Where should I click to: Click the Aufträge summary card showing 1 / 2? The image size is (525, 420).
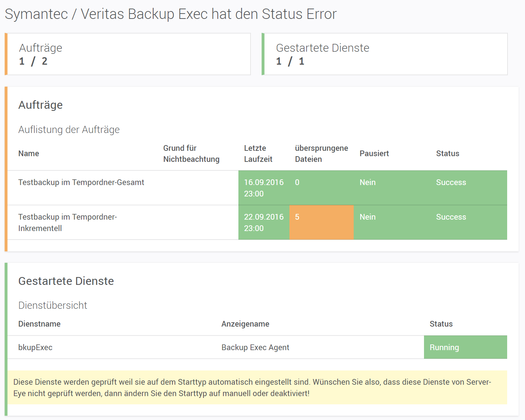(x=128, y=54)
